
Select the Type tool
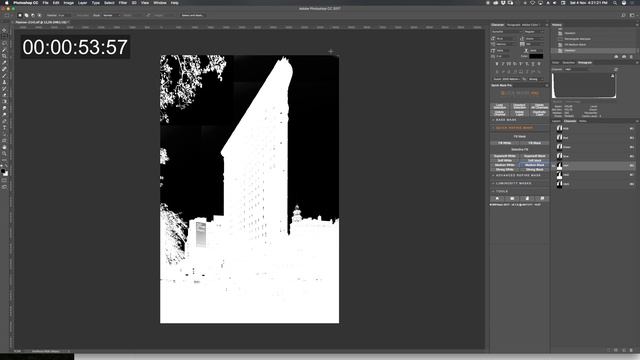(4, 127)
